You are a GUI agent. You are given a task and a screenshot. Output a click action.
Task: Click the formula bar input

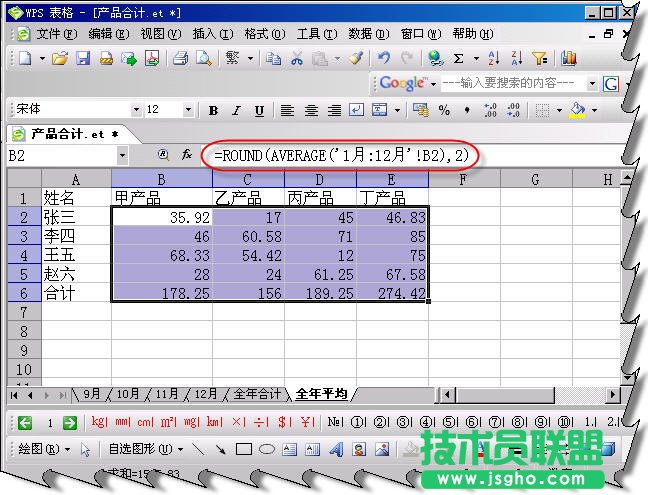[413, 156]
